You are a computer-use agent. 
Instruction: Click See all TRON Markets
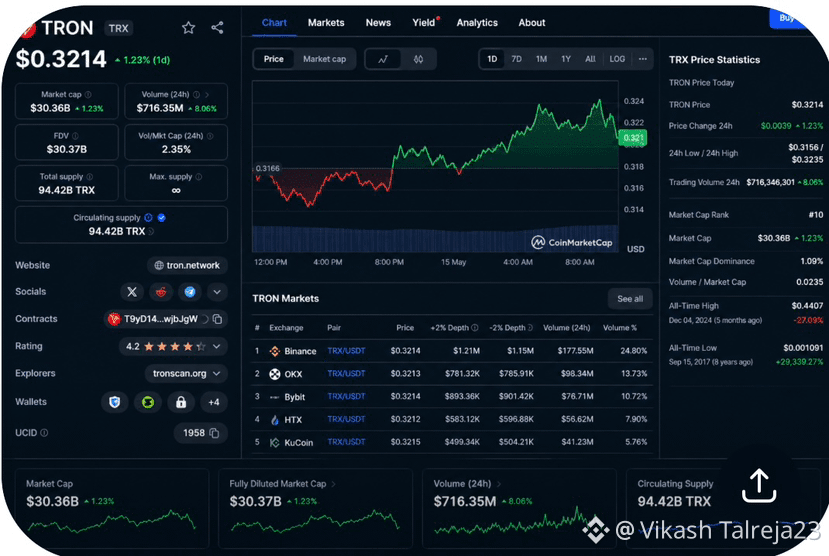tap(630, 299)
